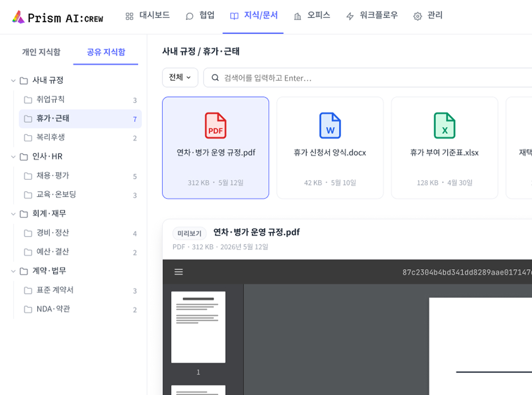Viewport: 532px width, 395px height.
Task: Open the 관리 settings menu
Action: tap(428, 16)
